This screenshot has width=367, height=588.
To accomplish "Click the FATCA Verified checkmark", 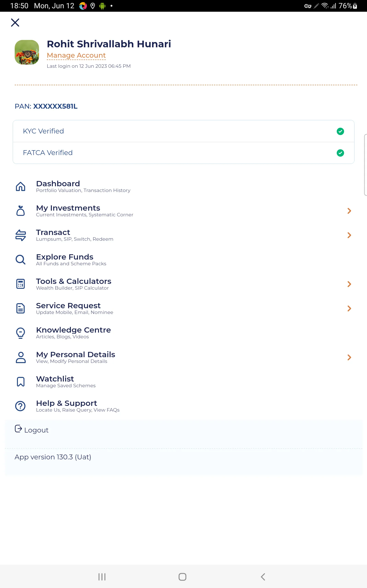I will [341, 153].
